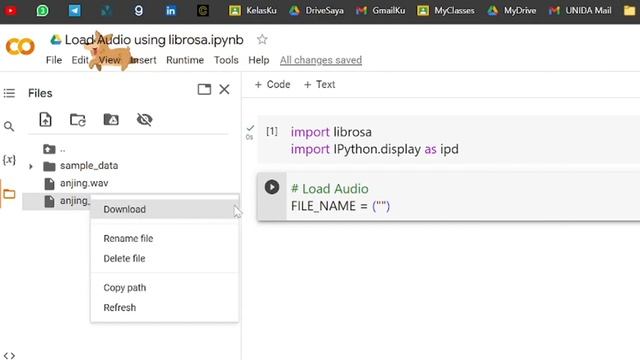Open the DriveSaya bookmark

pyautogui.click(x=316, y=10)
